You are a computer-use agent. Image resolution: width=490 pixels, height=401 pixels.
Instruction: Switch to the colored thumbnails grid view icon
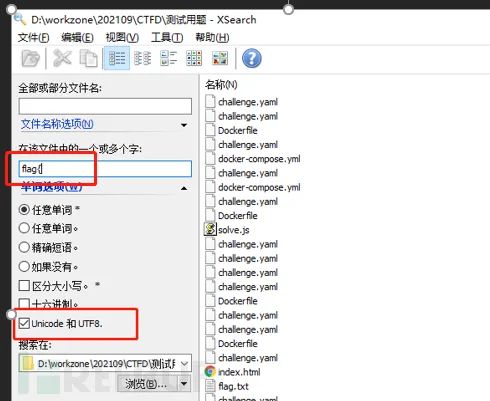tap(220, 58)
